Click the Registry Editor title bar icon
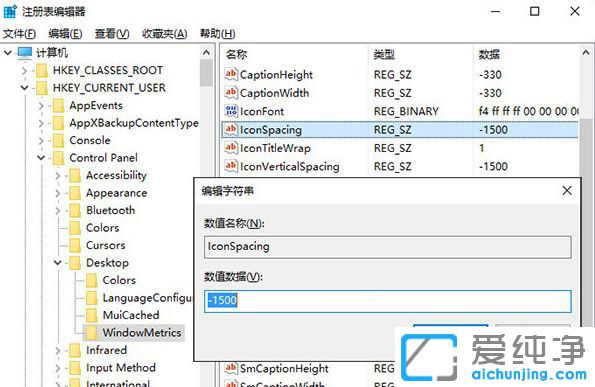This screenshot has width=595, height=387. [x=10, y=11]
